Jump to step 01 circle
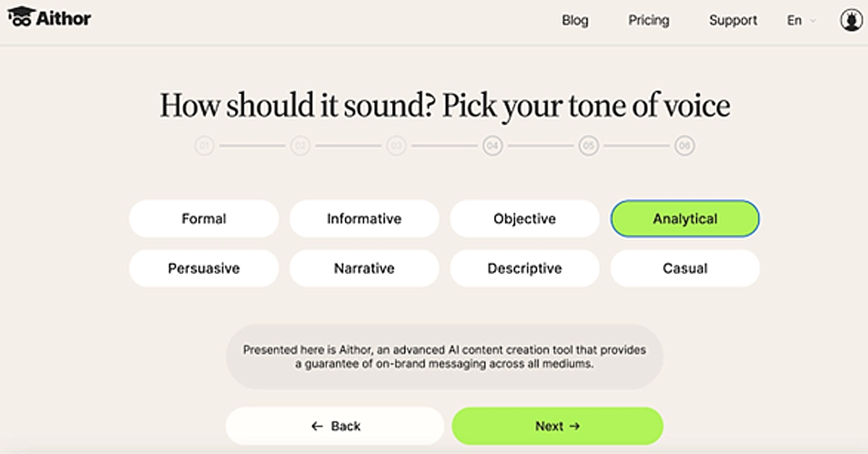The width and height of the screenshot is (868, 454). (x=205, y=147)
